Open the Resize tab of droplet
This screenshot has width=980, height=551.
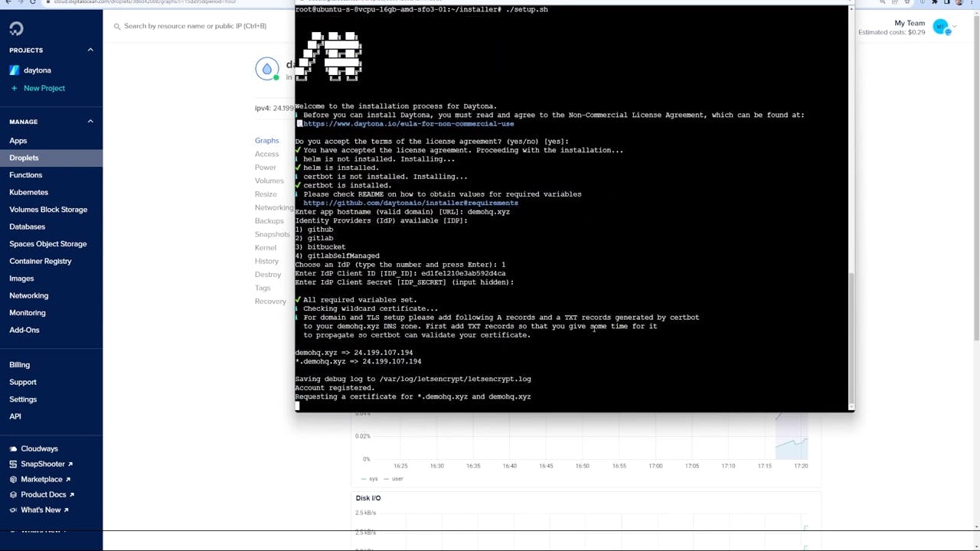coord(266,194)
